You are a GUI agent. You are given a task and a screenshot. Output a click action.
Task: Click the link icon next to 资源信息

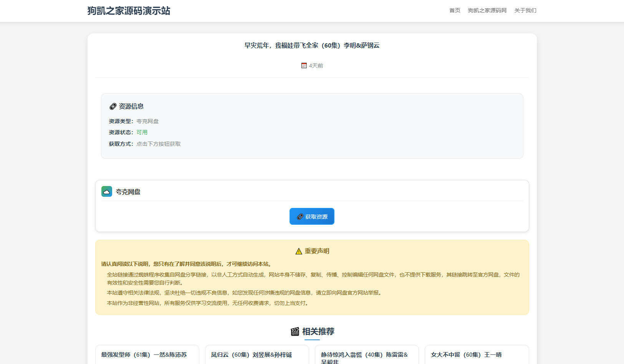[113, 106]
